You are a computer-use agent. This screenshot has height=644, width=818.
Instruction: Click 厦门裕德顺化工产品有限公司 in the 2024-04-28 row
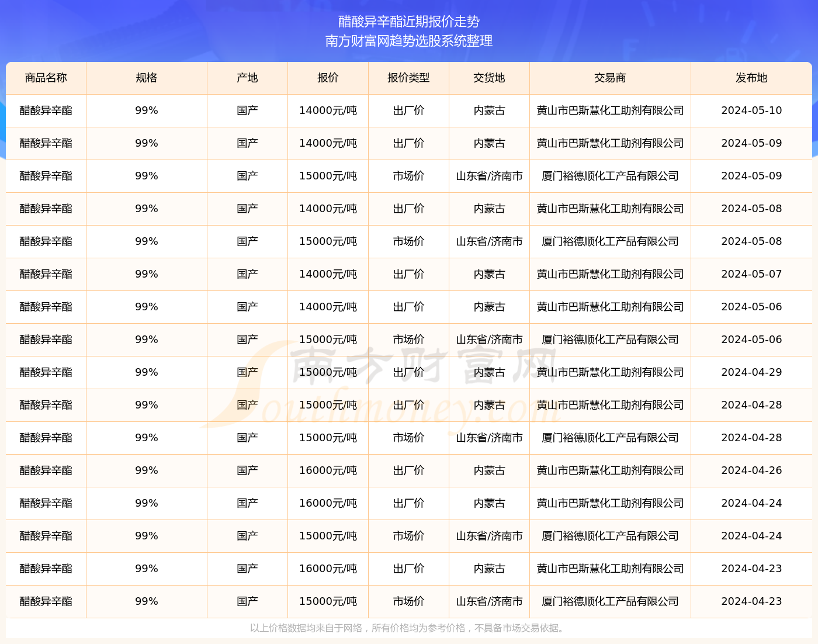[610, 438]
